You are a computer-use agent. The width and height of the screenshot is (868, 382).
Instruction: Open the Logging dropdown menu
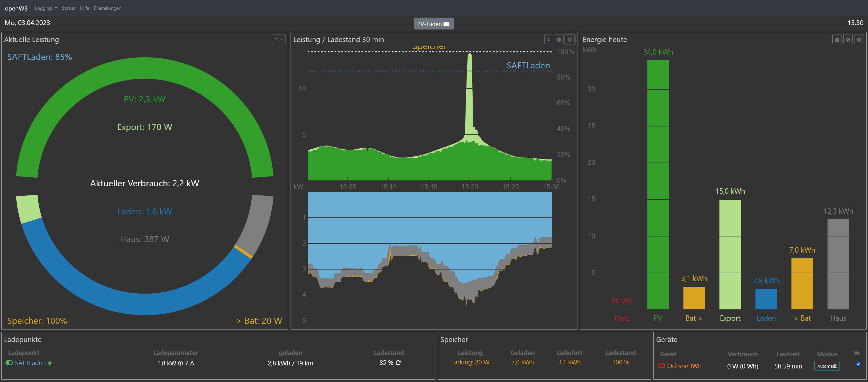point(46,8)
